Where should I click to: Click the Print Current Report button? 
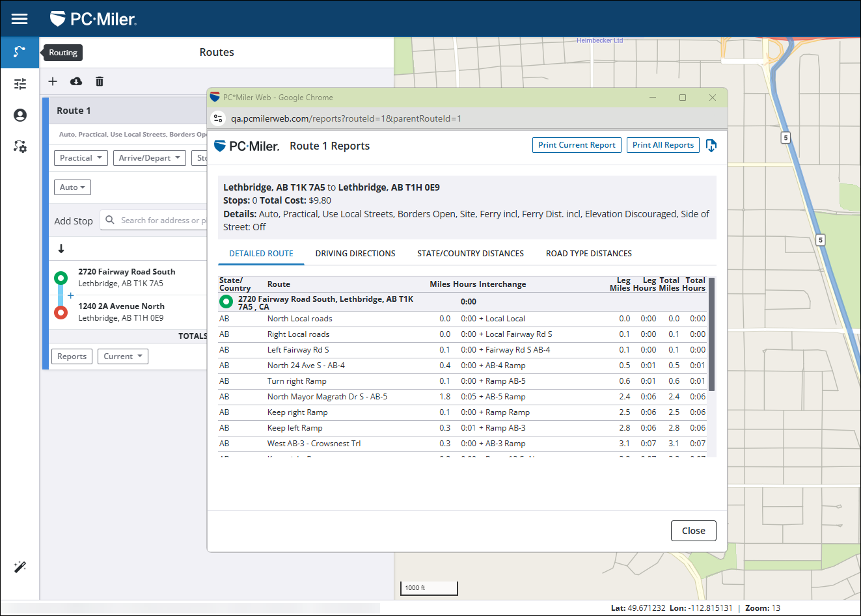576,145
